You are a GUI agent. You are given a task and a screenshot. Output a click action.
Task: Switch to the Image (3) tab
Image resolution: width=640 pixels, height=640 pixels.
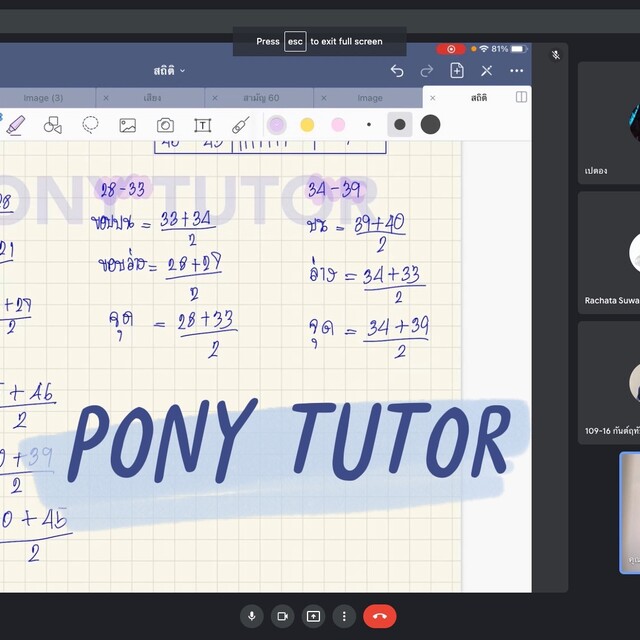[43, 98]
